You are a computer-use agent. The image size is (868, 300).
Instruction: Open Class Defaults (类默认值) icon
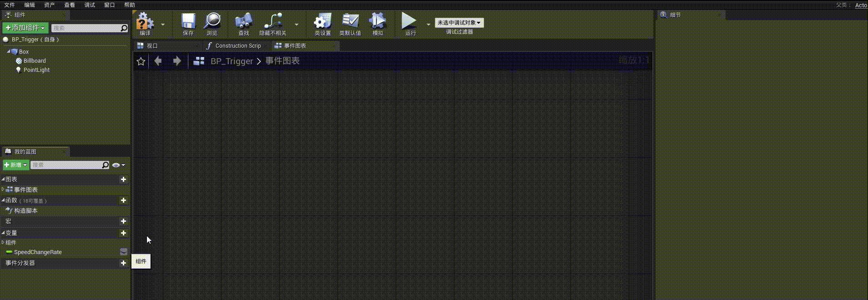click(350, 22)
